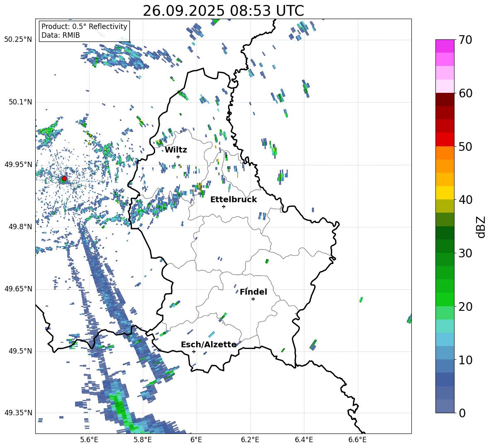Click the Ettelbruck city label
The image size is (491, 448).
233,199
